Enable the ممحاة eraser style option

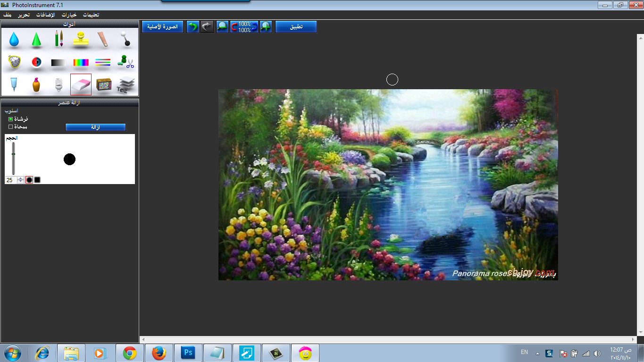click(x=10, y=126)
